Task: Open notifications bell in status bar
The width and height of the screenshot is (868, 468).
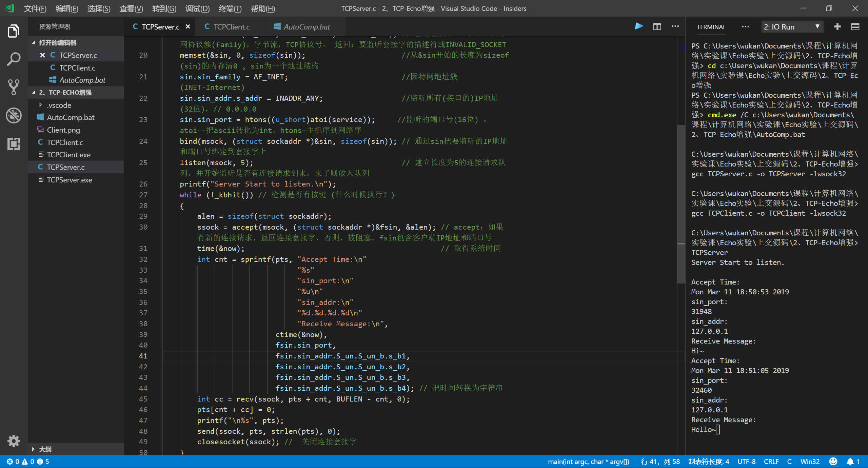Action: (850, 462)
